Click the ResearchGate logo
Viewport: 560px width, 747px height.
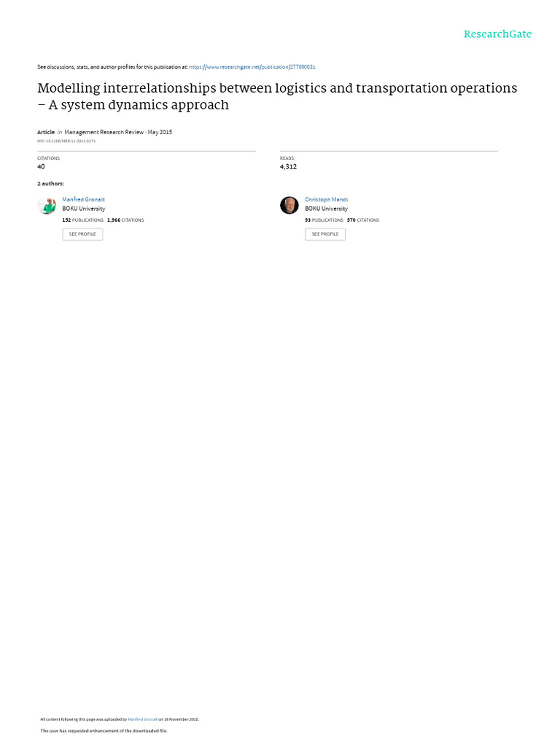coord(497,34)
